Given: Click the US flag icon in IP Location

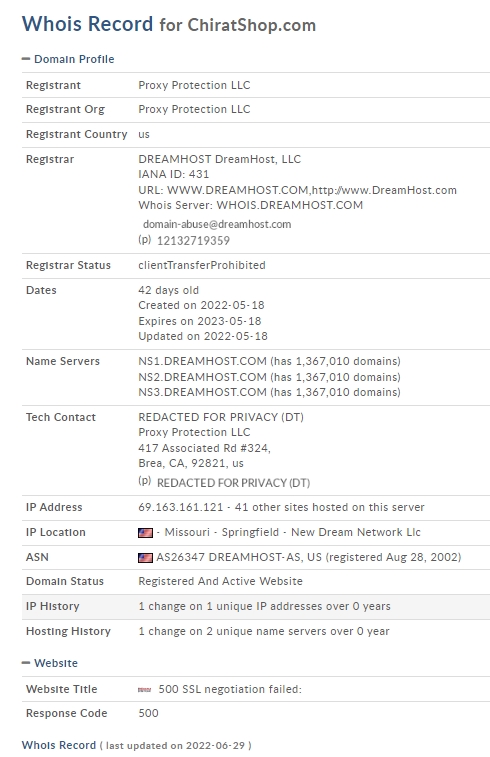Looking at the screenshot, I should [145, 533].
